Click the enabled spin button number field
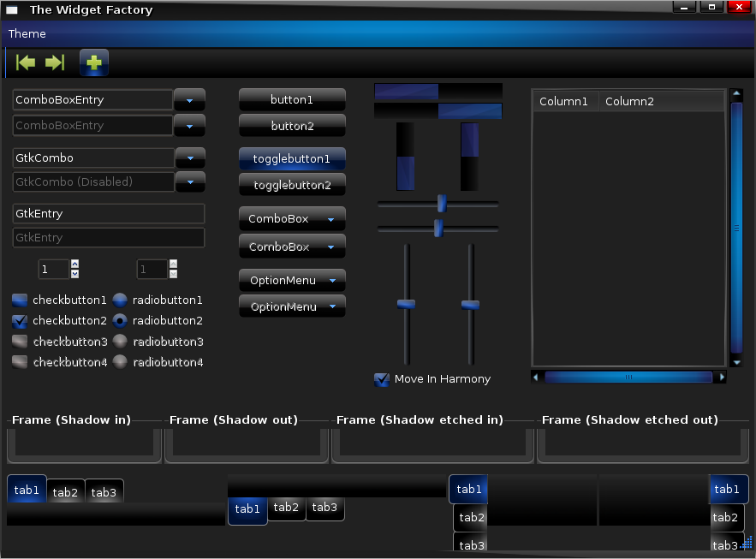756x559 pixels. coord(54,269)
